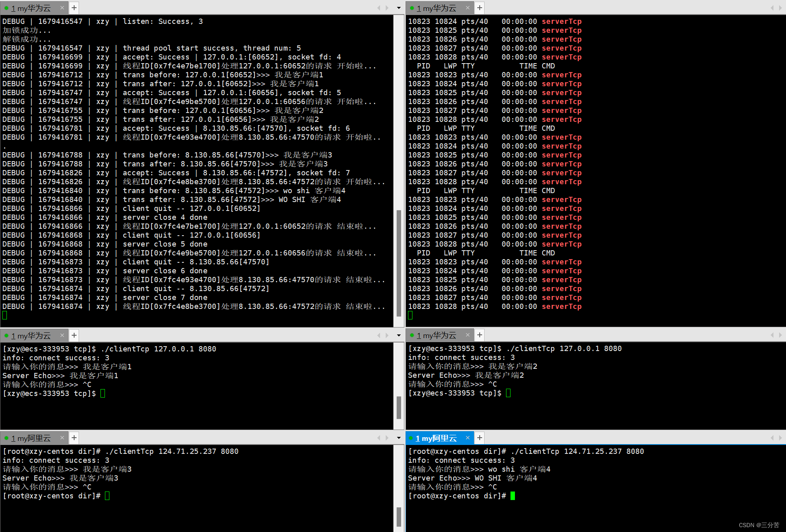Click the 'trans after' line showing 'WO SHI 客户端4'
The height and width of the screenshot is (532, 786).
click(172, 200)
